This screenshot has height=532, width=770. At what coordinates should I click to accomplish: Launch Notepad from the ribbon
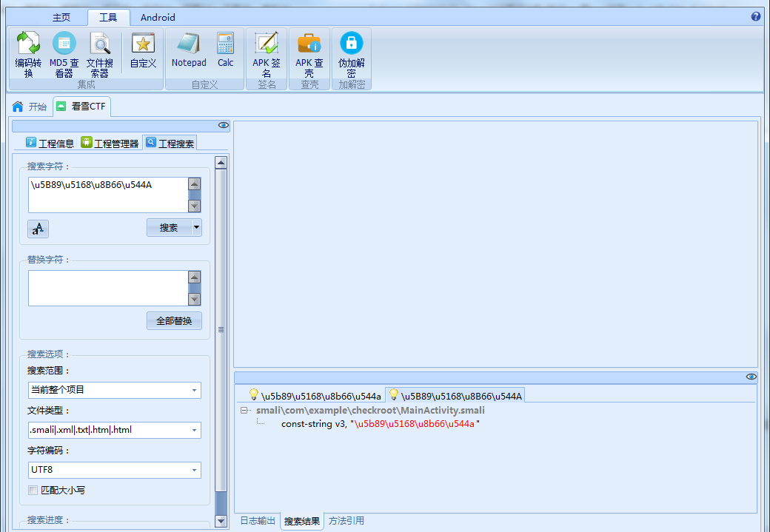(189, 50)
